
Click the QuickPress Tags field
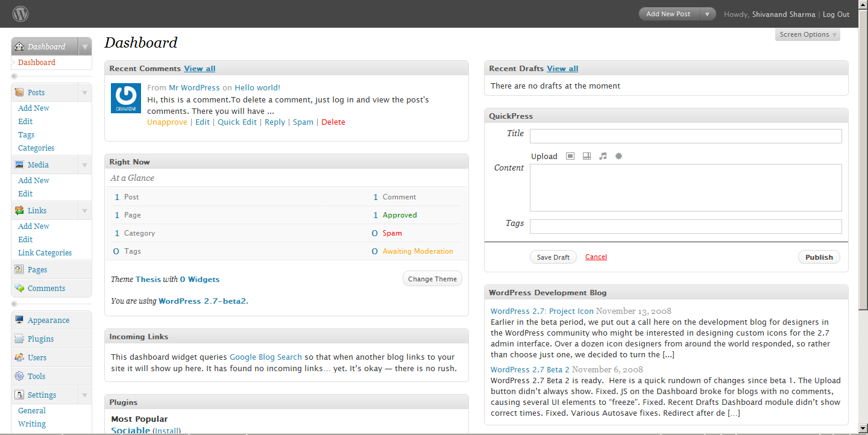[686, 227]
